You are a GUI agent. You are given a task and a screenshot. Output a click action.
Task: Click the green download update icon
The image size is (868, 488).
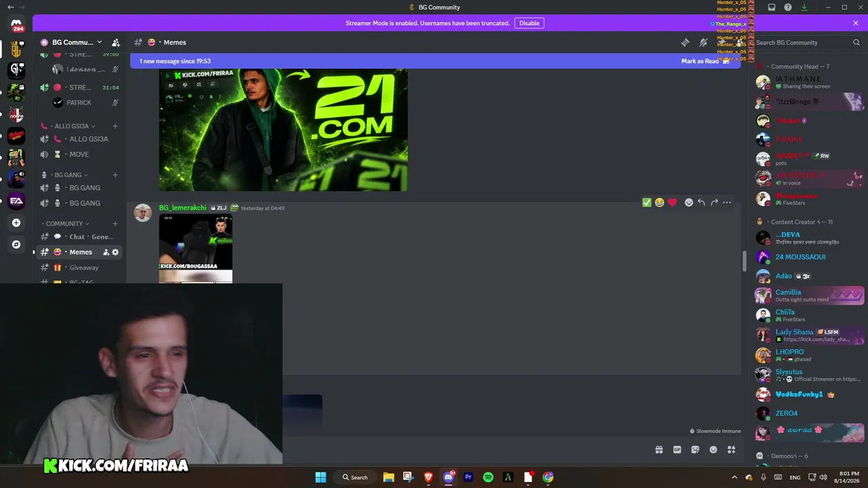(804, 7)
